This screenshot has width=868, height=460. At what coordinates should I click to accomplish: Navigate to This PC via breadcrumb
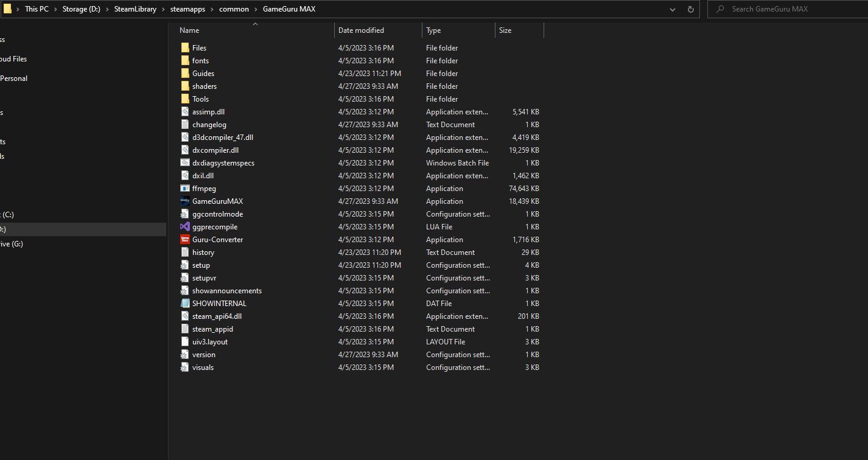[x=37, y=9]
